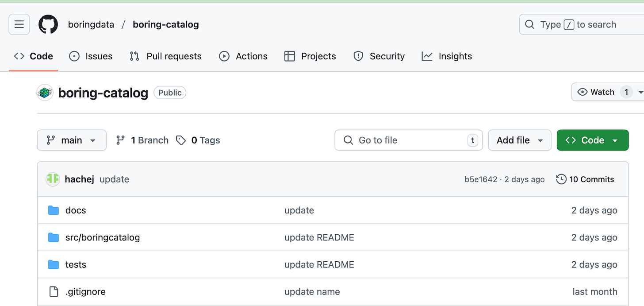This screenshot has height=306, width=644.
Task: Open the Issues tab
Action: click(x=91, y=56)
